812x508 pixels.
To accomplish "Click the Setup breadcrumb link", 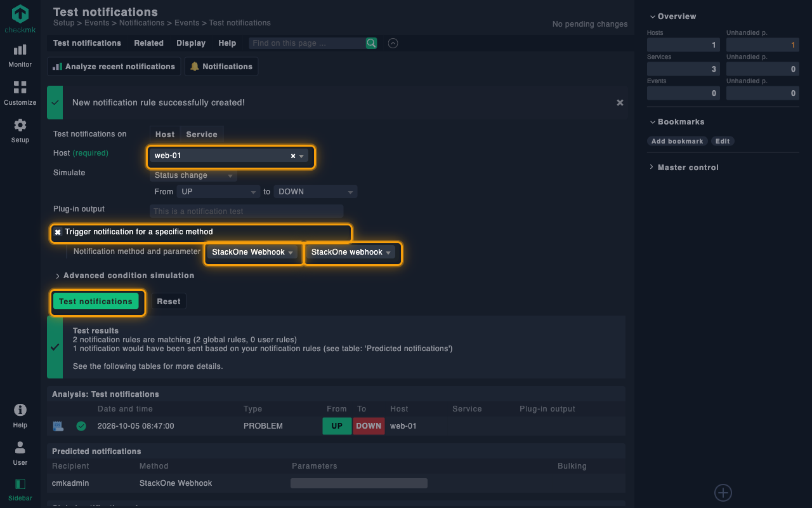I will click(64, 23).
